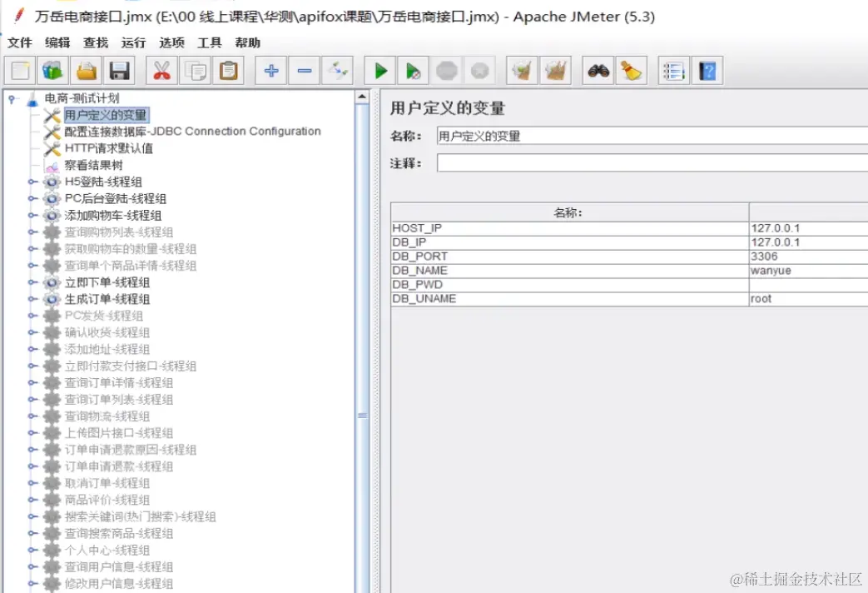Image resolution: width=868 pixels, height=593 pixels.
Task: Select the DB_UNAME variable cell
Action: [569, 299]
